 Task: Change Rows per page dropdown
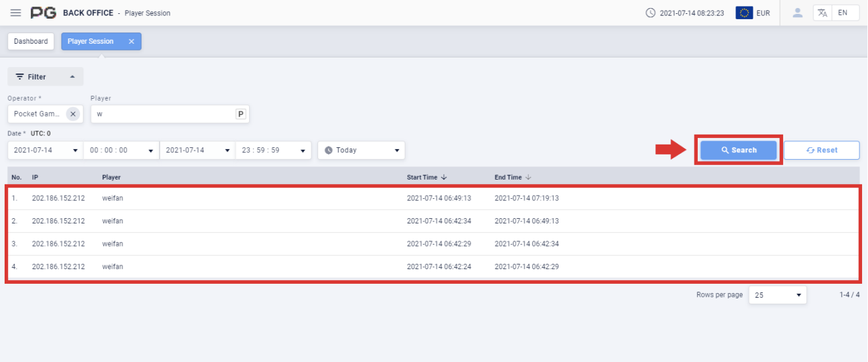777,295
